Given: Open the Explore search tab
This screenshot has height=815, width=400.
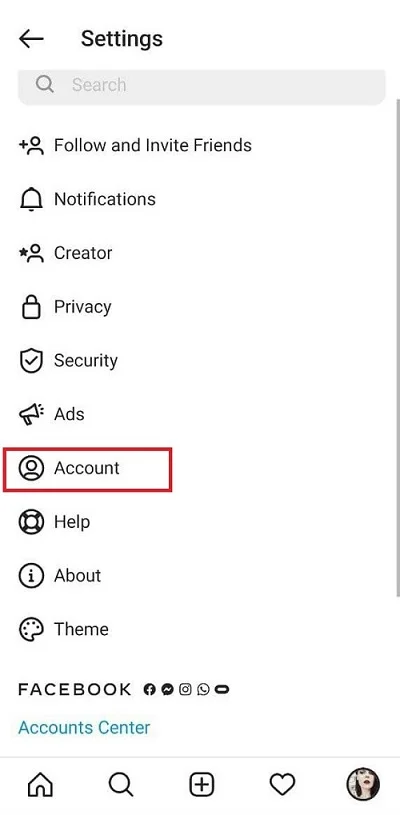Looking at the screenshot, I should pyautogui.click(x=121, y=784).
